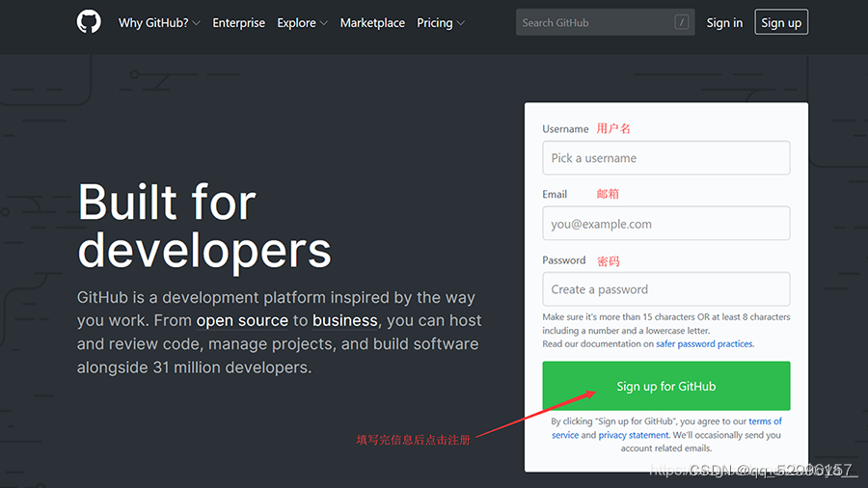Expand the Why GitHub? dropdown menu
Image resolution: width=868 pixels, height=488 pixels.
tap(159, 23)
